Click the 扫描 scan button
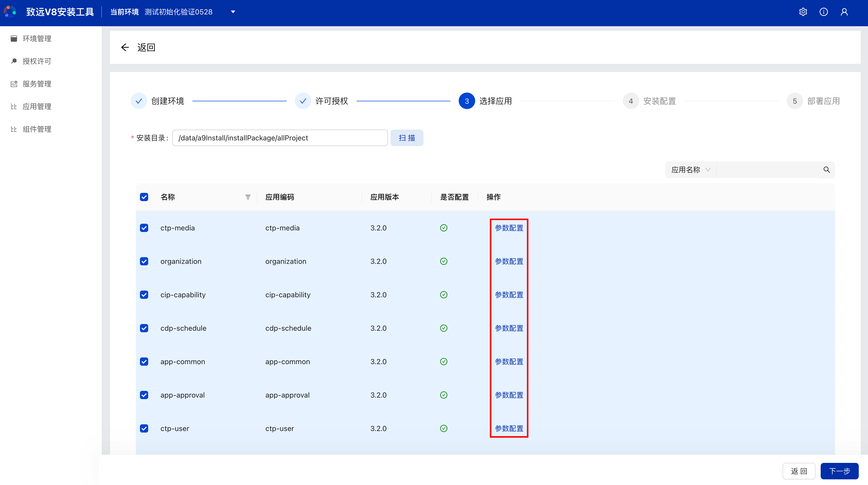 407,138
